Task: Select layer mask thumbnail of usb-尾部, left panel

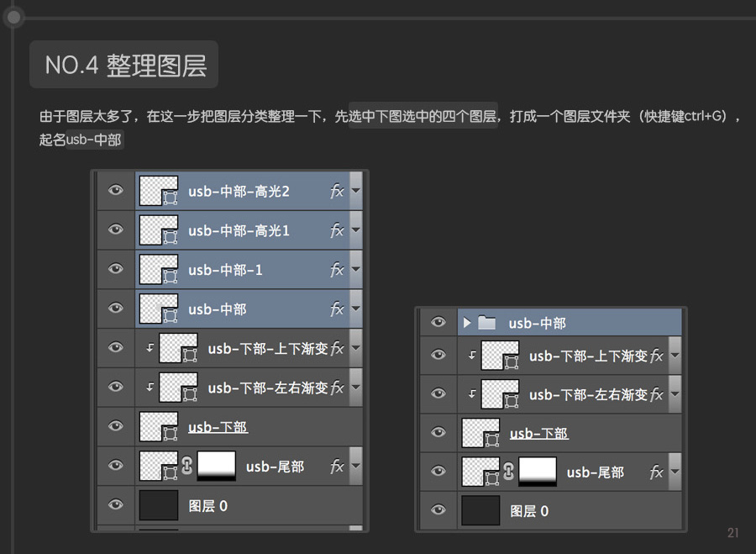Action: 217,466
